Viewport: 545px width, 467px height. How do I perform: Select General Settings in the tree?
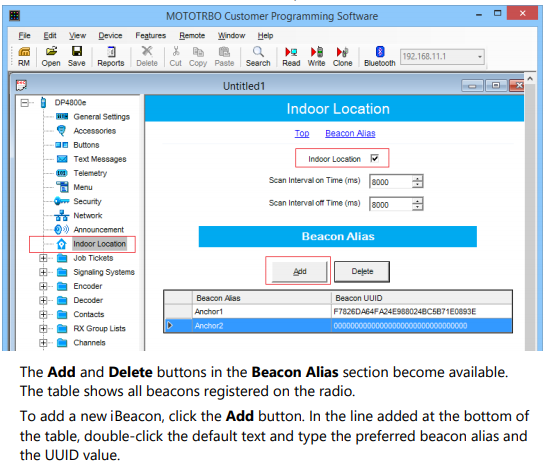pyautogui.click(x=101, y=117)
